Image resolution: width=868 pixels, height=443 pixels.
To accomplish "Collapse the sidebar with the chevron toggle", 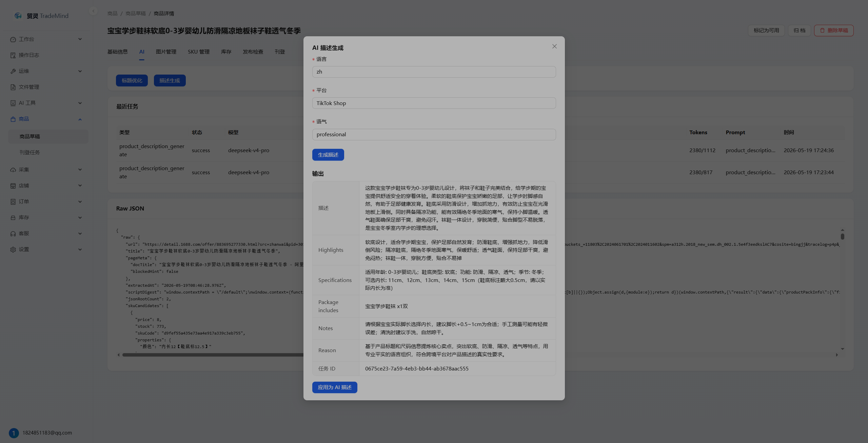I will [93, 11].
